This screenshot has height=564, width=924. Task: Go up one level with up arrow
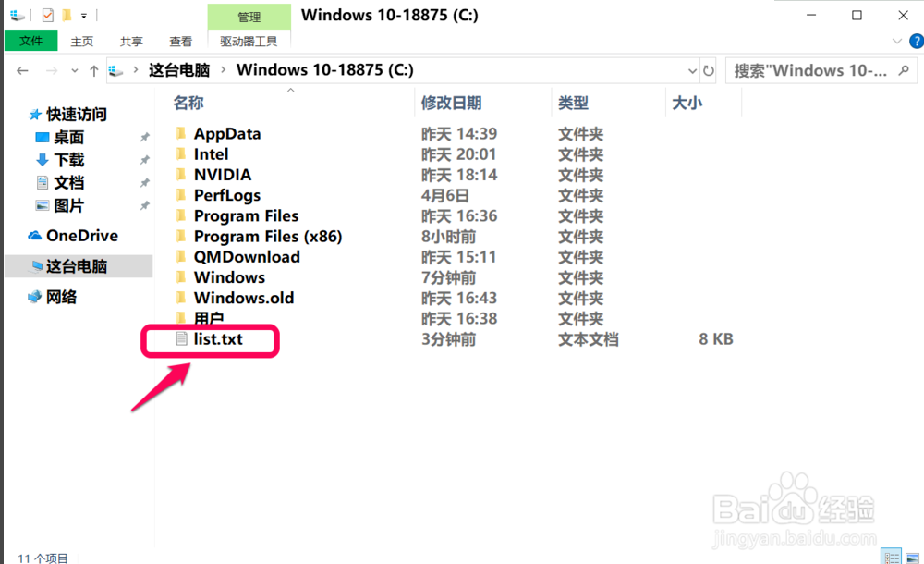[93, 71]
